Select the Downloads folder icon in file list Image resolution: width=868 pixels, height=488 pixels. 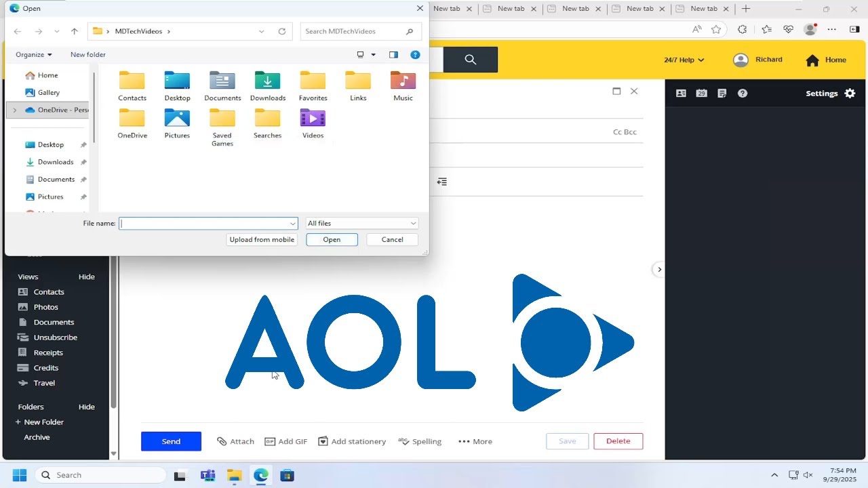[x=268, y=86]
